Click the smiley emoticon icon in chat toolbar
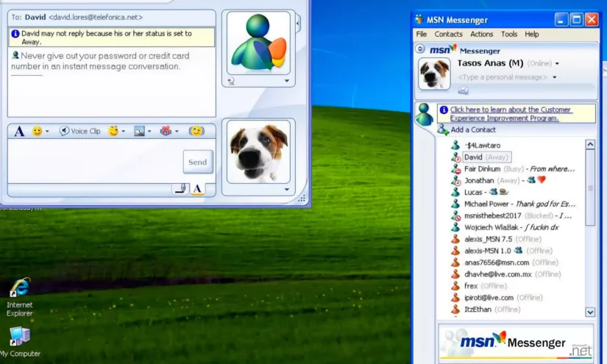The image size is (607, 364). [x=37, y=131]
